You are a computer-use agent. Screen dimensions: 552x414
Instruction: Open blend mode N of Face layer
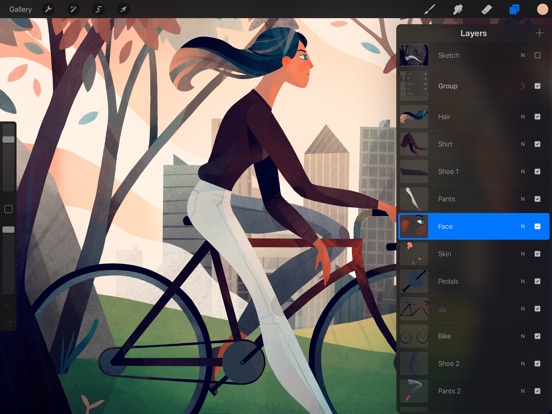[523, 226]
